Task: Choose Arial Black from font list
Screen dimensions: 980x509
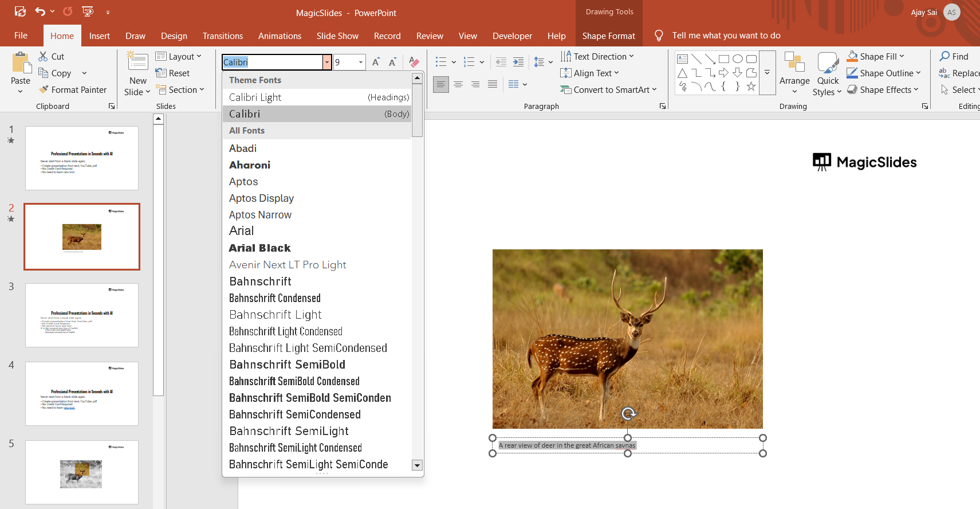Action: (x=260, y=248)
